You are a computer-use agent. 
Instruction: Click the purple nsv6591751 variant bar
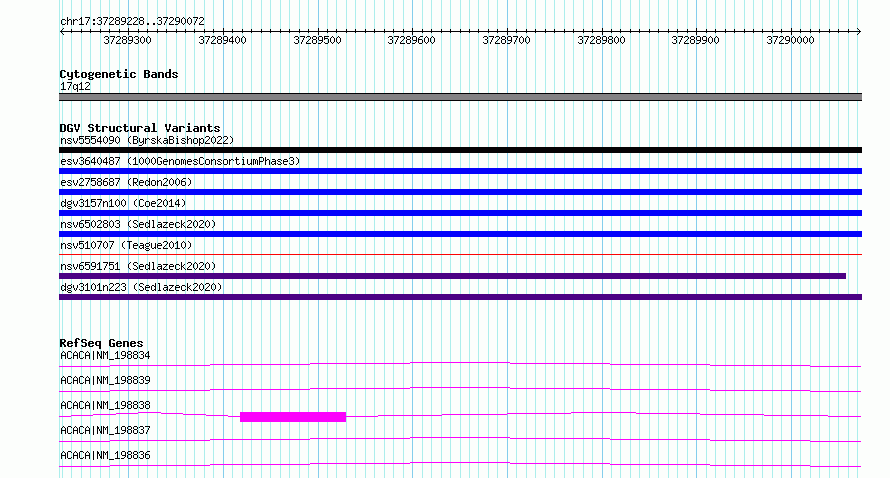tap(452, 276)
